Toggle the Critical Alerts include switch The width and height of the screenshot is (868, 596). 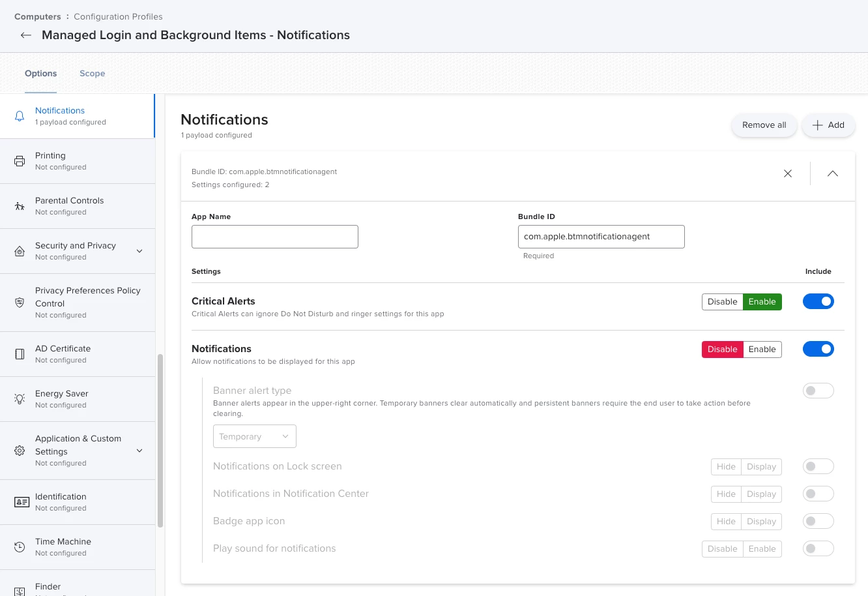click(818, 301)
